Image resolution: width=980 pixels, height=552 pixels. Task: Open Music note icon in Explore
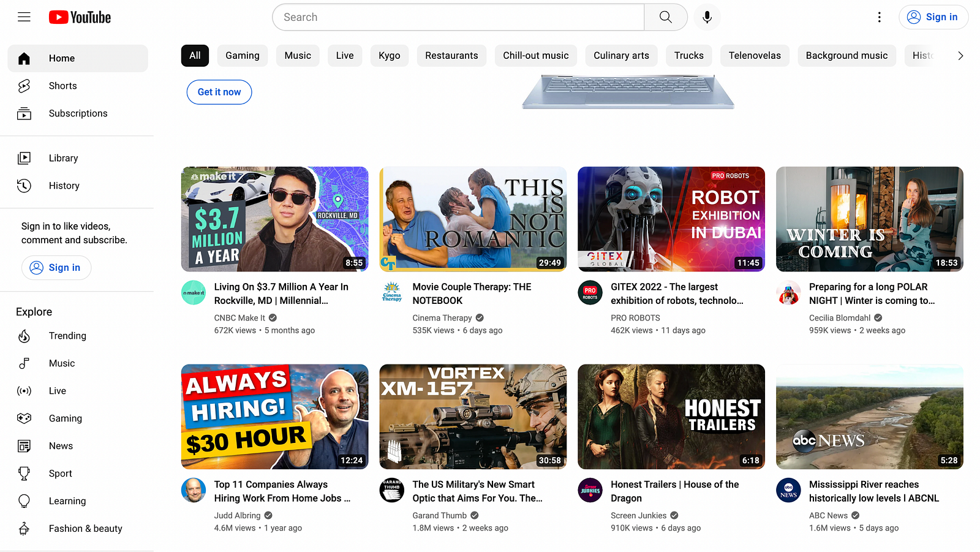(x=24, y=363)
